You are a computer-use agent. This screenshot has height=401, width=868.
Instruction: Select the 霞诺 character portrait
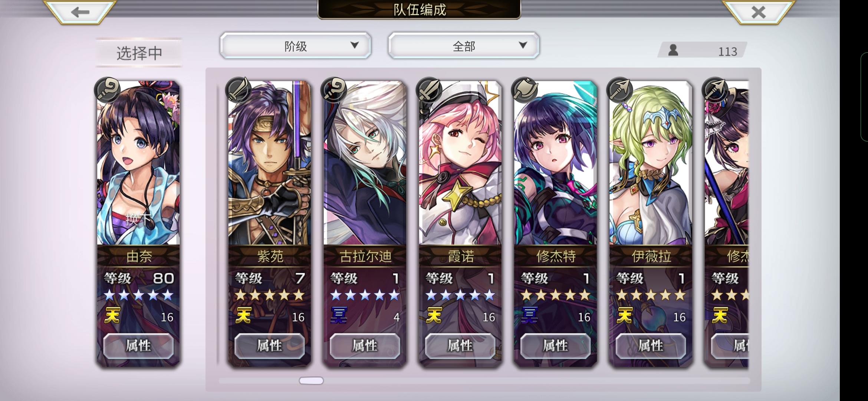click(x=460, y=163)
